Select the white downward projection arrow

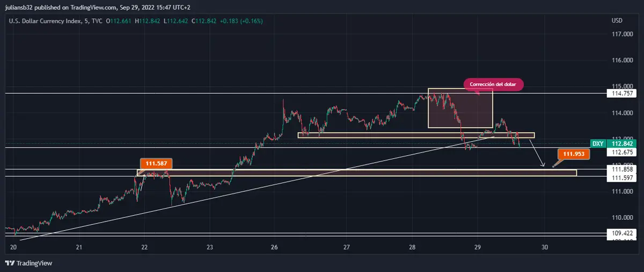point(537,153)
